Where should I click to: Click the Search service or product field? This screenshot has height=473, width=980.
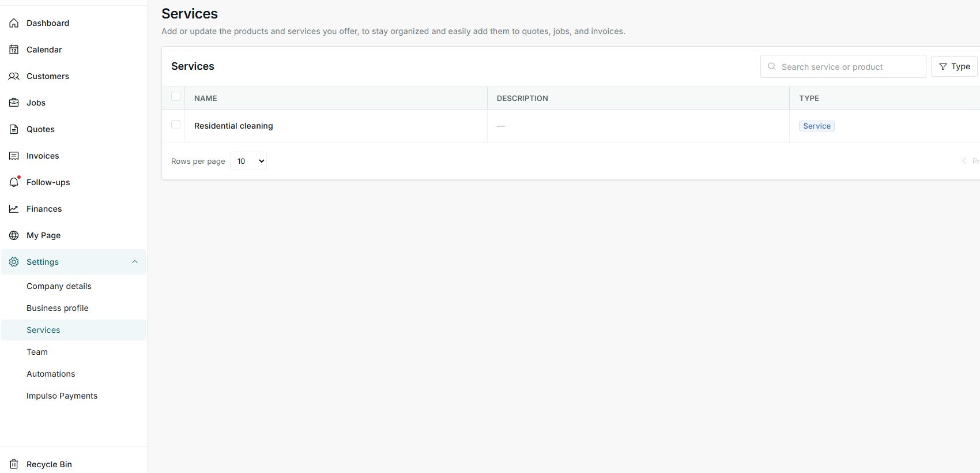pos(843,66)
